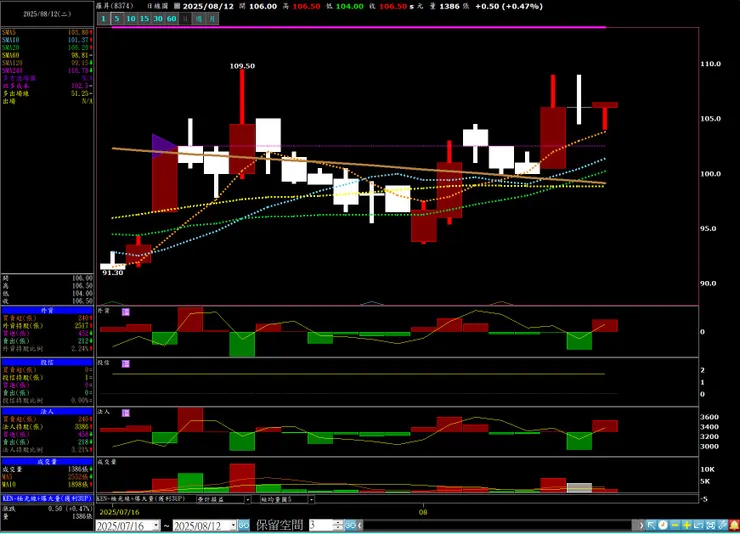Open the 外資 panel settings icon
This screenshot has width=740, height=534.
[x=126, y=312]
